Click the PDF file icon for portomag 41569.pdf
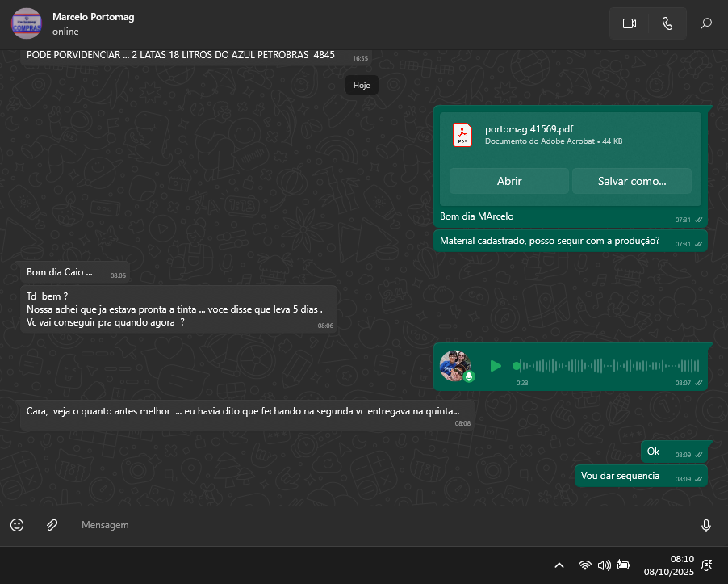 pyautogui.click(x=462, y=134)
